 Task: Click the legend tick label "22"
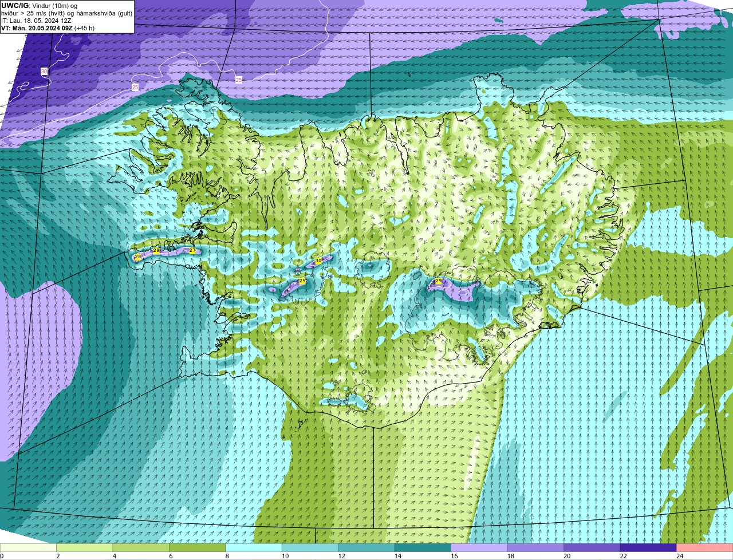(624, 556)
